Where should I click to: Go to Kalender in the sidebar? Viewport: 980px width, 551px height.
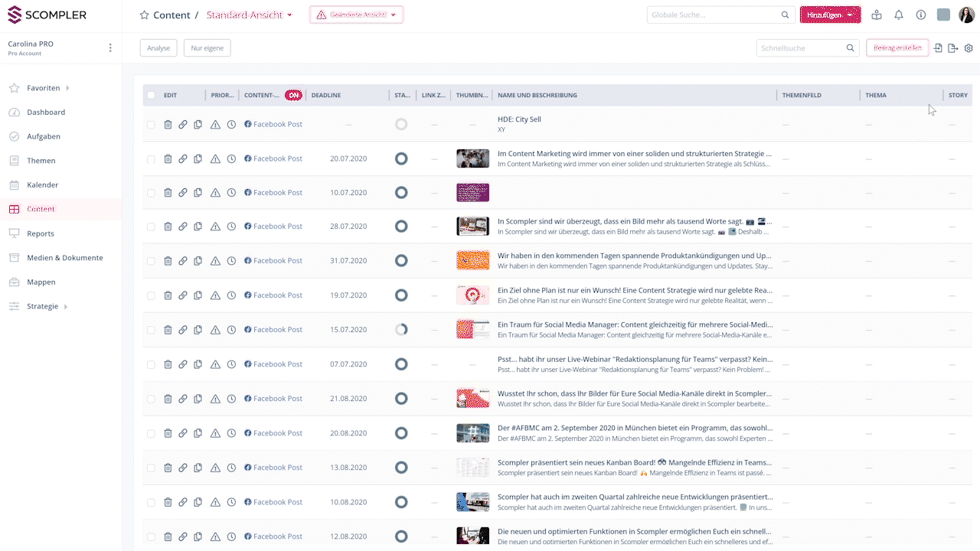click(42, 185)
